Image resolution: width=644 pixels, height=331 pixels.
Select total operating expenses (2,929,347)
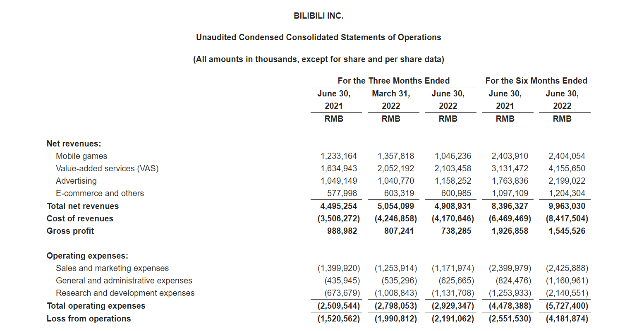tap(453, 306)
